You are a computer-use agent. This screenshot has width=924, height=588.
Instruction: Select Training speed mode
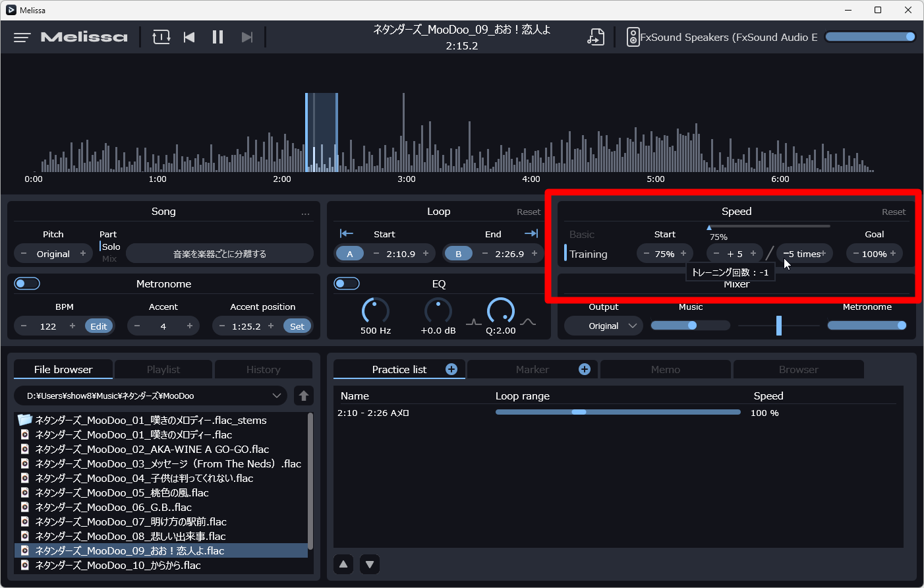[x=589, y=254]
